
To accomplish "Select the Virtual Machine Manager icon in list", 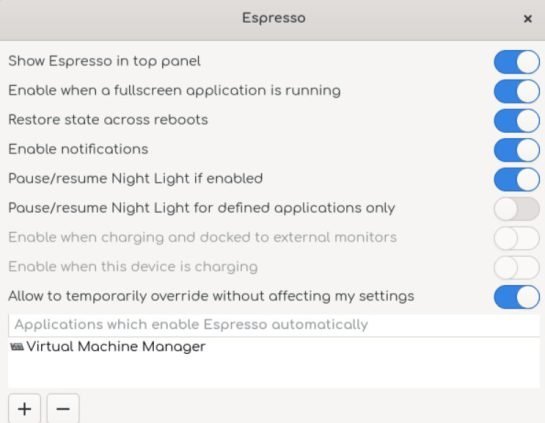I will point(17,347).
